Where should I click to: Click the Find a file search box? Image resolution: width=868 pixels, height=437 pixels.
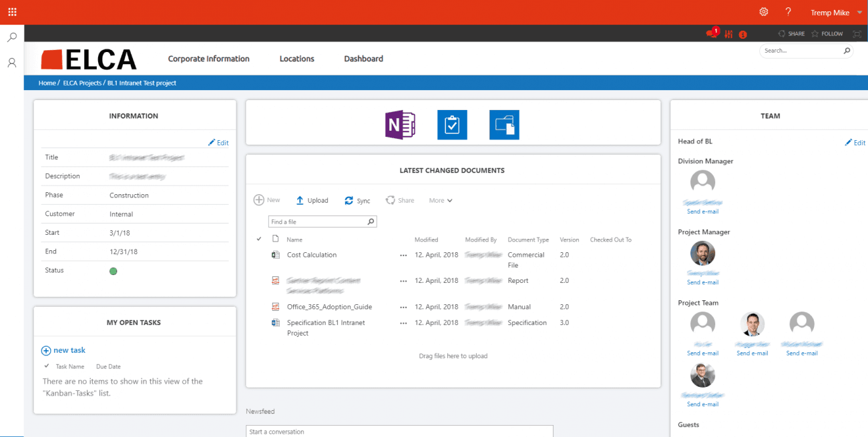pos(317,222)
